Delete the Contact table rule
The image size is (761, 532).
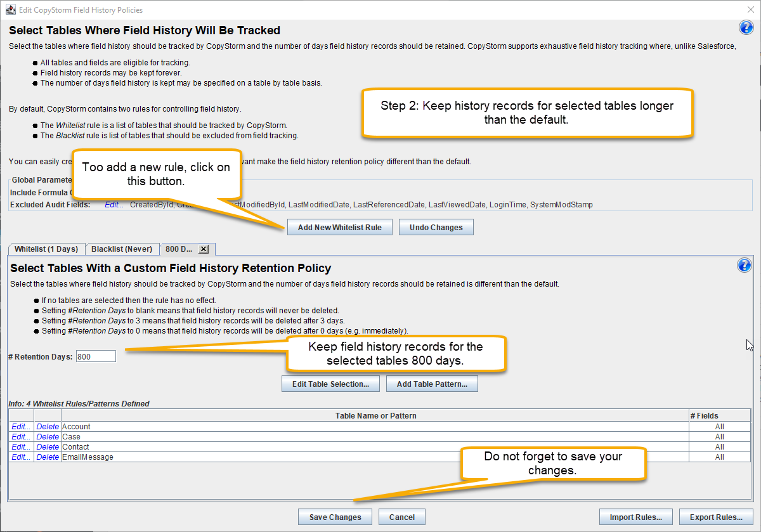(48, 447)
